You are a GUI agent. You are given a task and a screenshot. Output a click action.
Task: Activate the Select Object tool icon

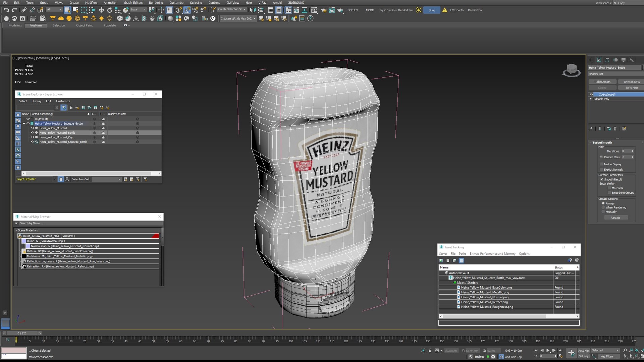pos(67,10)
